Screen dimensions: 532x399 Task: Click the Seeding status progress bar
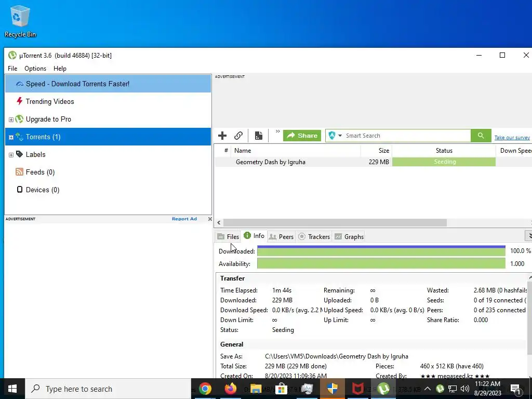(444, 162)
